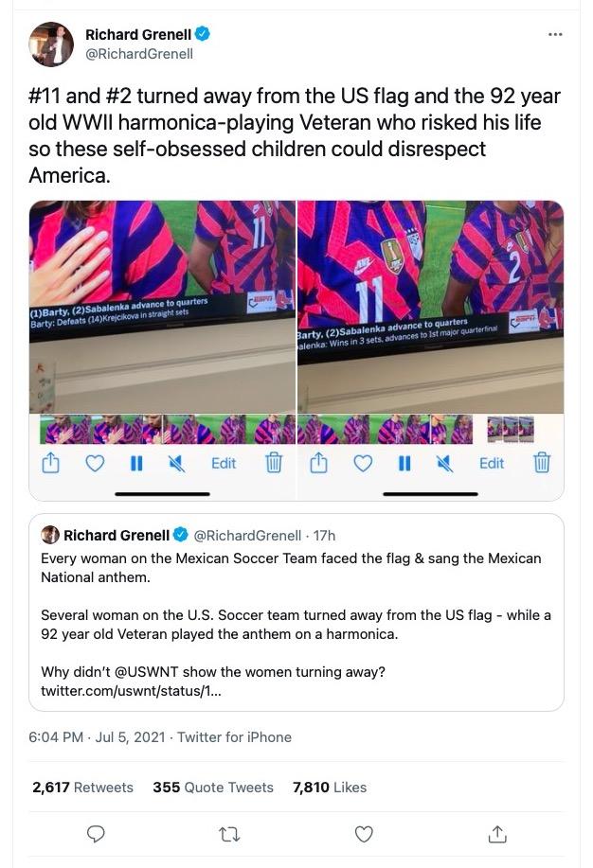Toggle heart favorite in left screenshot toolbar
This screenshot has height=868, width=593.
pos(95,463)
